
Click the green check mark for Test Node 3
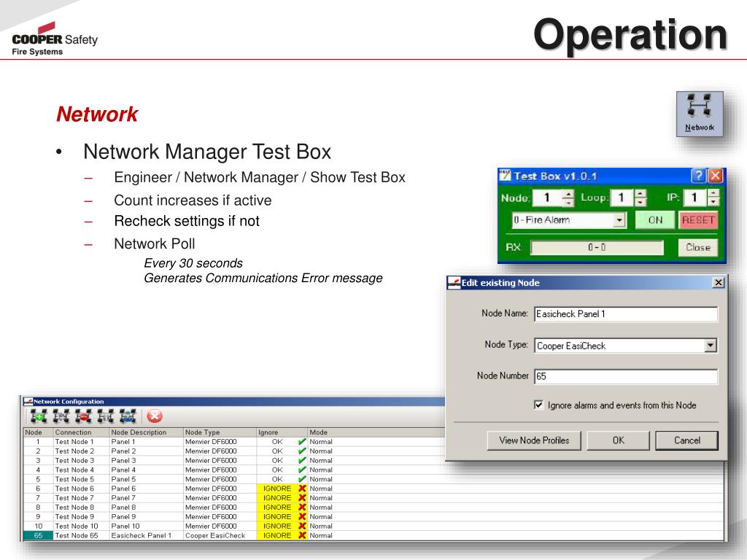(x=302, y=461)
